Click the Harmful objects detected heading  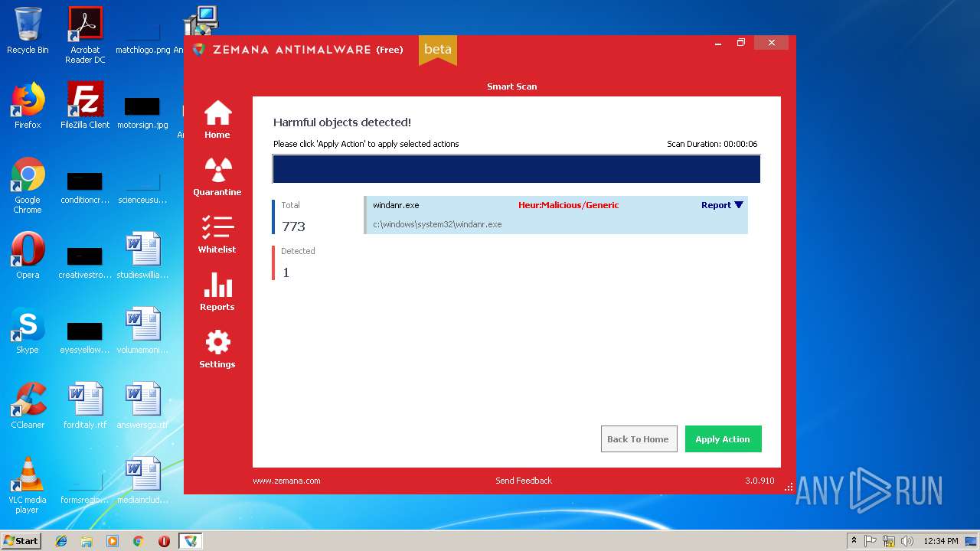pyautogui.click(x=342, y=122)
